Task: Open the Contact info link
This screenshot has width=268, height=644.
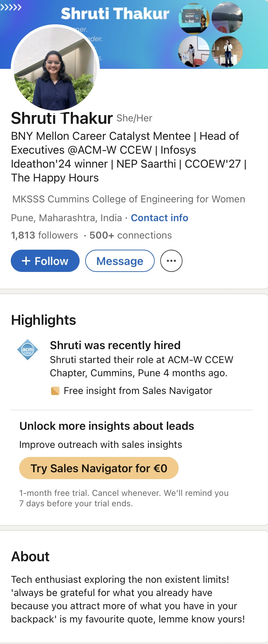Action: (x=160, y=218)
